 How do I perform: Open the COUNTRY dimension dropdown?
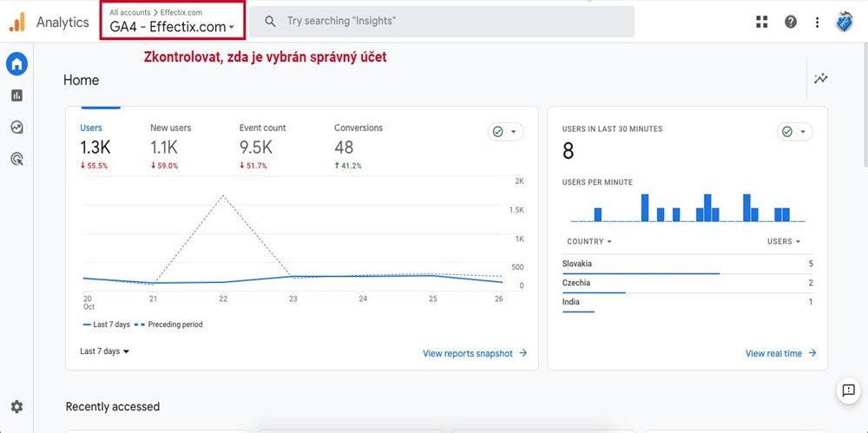pos(589,241)
